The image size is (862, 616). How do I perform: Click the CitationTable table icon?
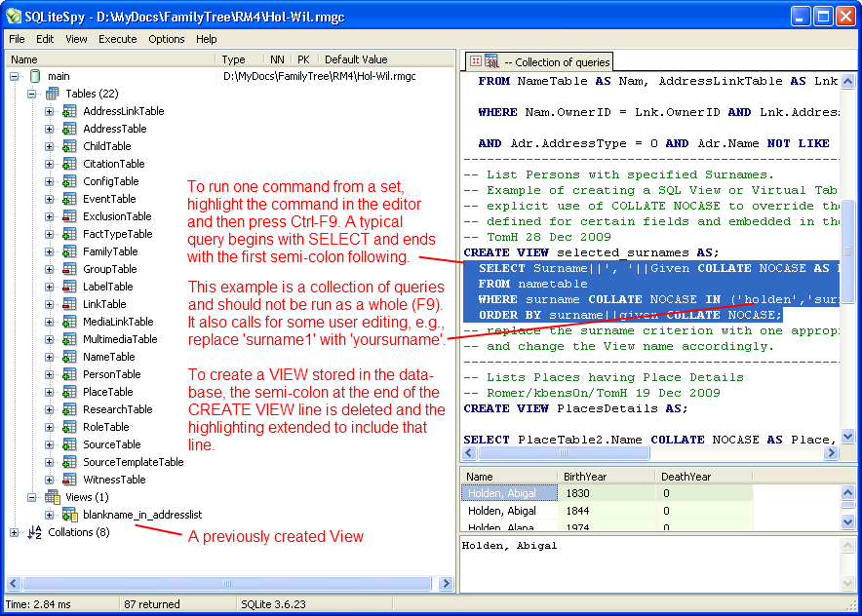click(x=69, y=164)
